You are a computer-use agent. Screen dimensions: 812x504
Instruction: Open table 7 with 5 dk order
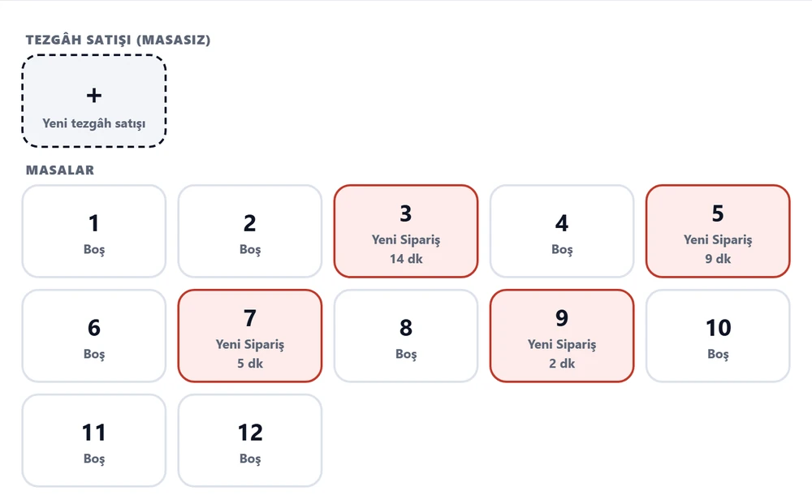pos(250,336)
